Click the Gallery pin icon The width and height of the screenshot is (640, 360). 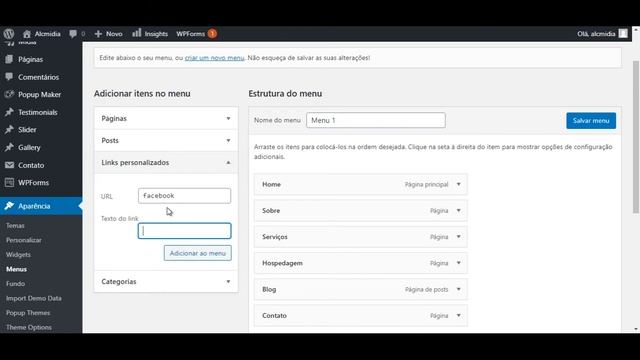[x=9, y=147]
